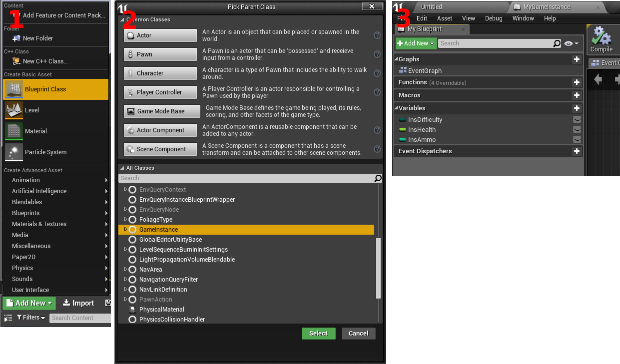Open EventGraph in Graphs list
The image size is (620, 364).
pos(425,71)
